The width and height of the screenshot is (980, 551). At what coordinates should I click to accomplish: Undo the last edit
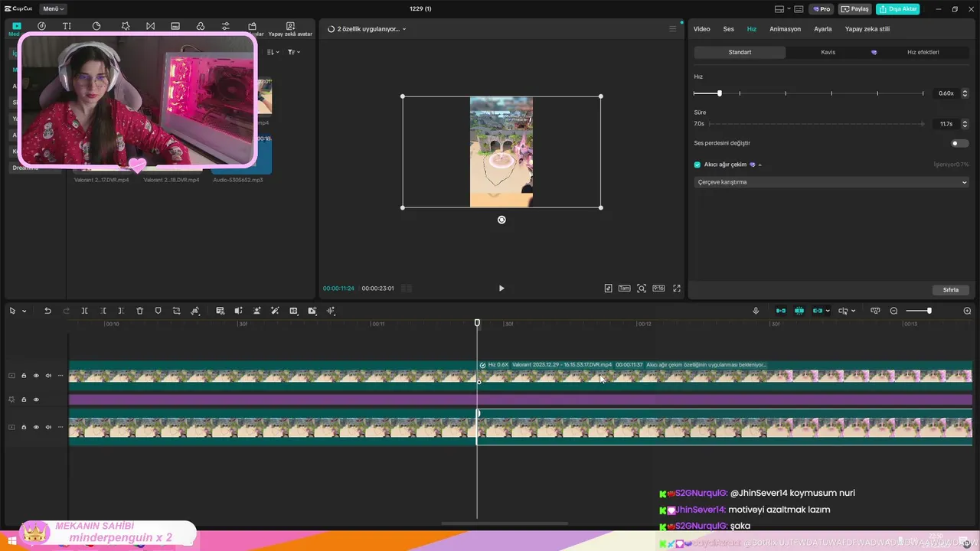(47, 311)
